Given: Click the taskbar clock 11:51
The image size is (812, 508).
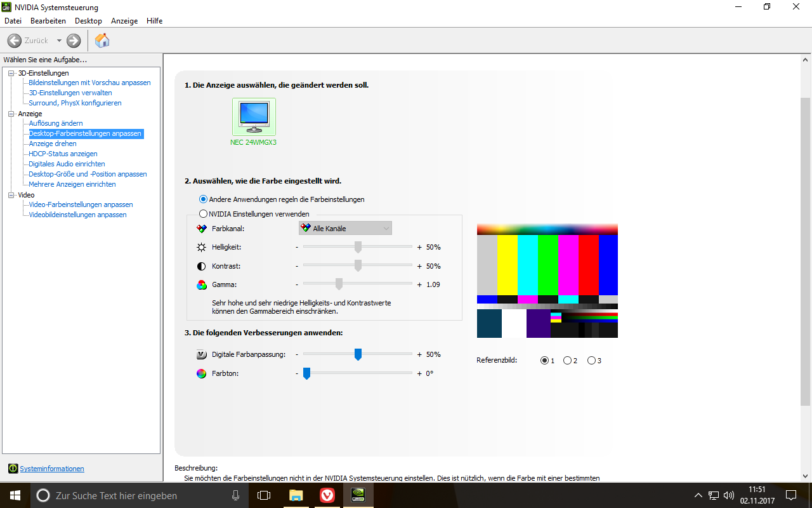Looking at the screenshot, I should click(757, 490).
